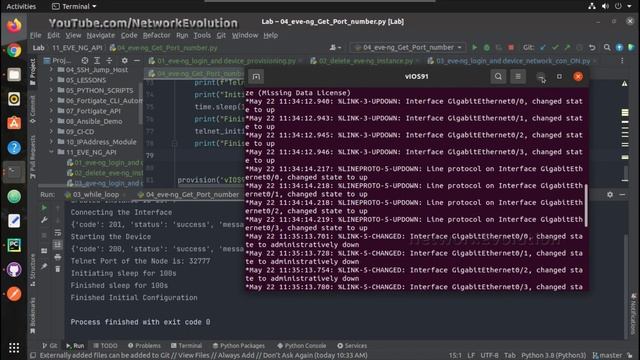Click master branch in status bar
Viewport: 640px width, 360px height.
(608, 356)
